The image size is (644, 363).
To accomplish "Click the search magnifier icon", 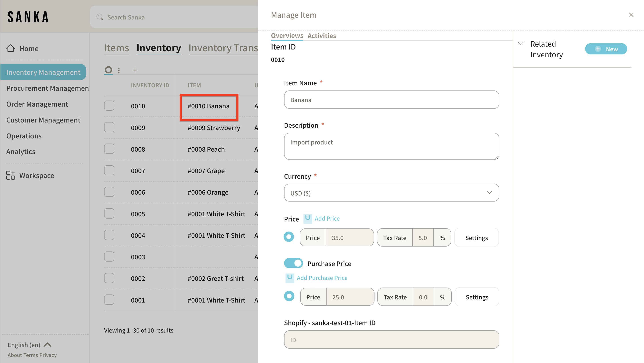I will pos(100,17).
